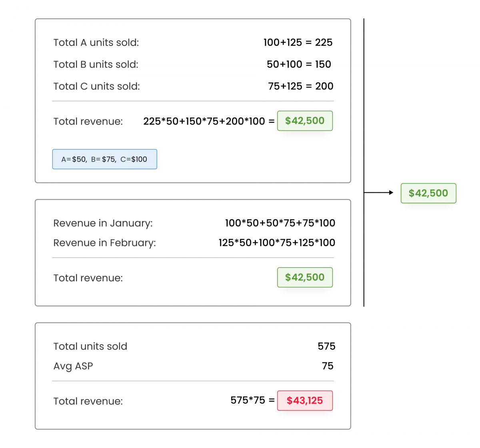Select the 'Total units sold' label
480x448 pixels.
(x=90, y=346)
